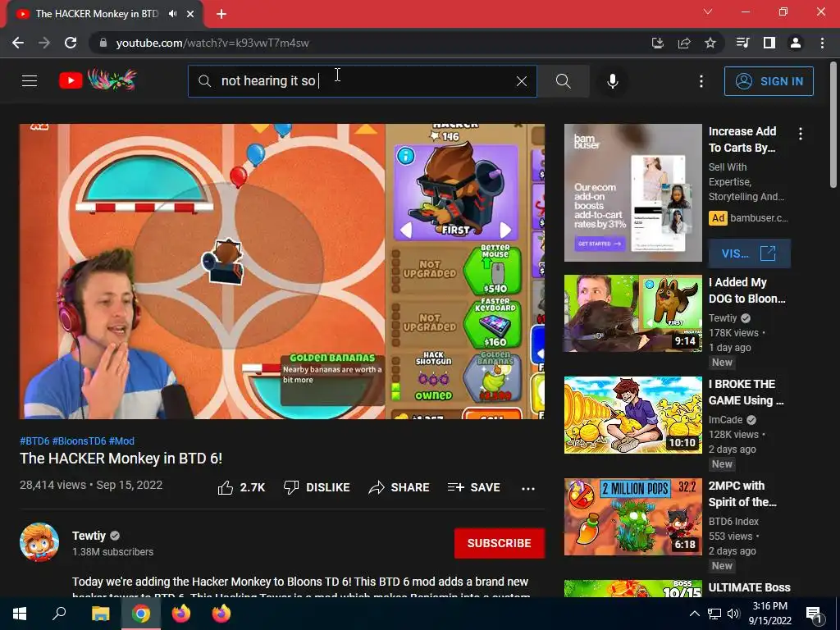Open Chrome profile icon
The height and width of the screenshot is (630, 840).
pyautogui.click(x=796, y=43)
